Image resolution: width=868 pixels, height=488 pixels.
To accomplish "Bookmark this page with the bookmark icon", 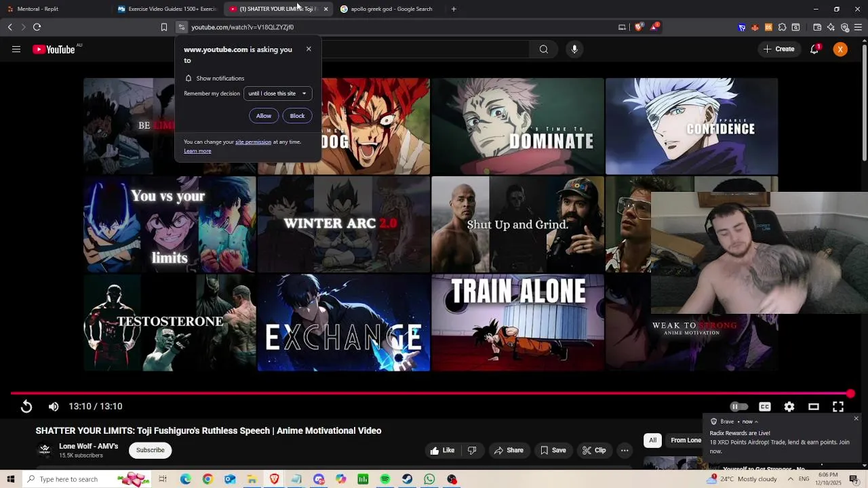I will 163,27.
